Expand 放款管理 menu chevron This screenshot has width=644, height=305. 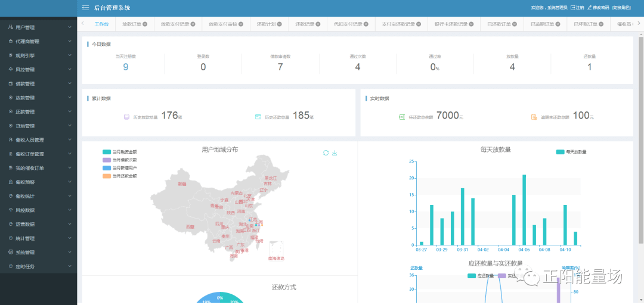[70, 98]
